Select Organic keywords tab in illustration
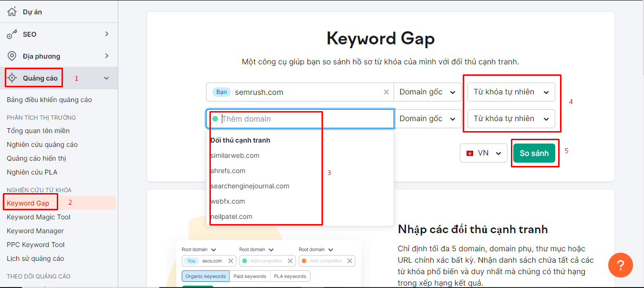 point(206,276)
